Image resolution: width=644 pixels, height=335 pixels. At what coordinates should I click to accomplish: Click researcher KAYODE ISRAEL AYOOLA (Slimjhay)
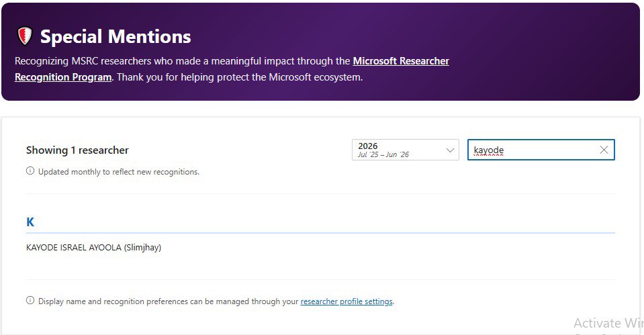point(93,248)
